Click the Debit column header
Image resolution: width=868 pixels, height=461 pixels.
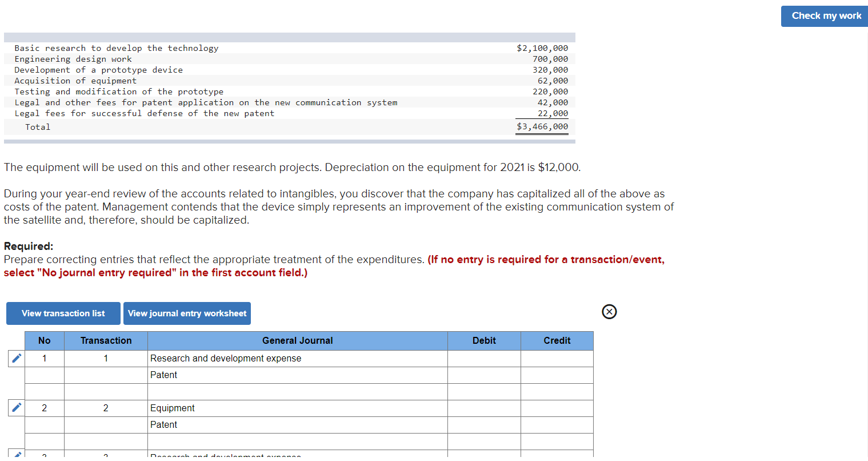(483, 340)
